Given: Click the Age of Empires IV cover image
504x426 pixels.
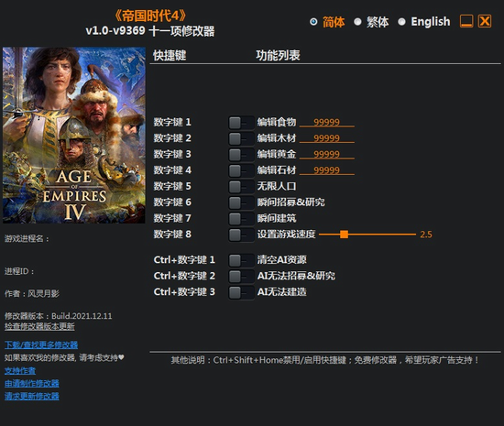Looking at the screenshot, I should point(74,135).
